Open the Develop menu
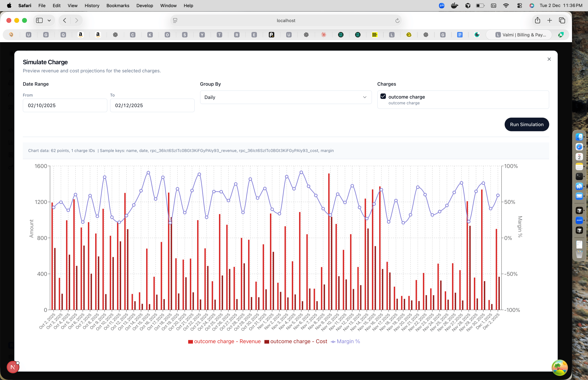The image size is (588, 380). [145, 5]
